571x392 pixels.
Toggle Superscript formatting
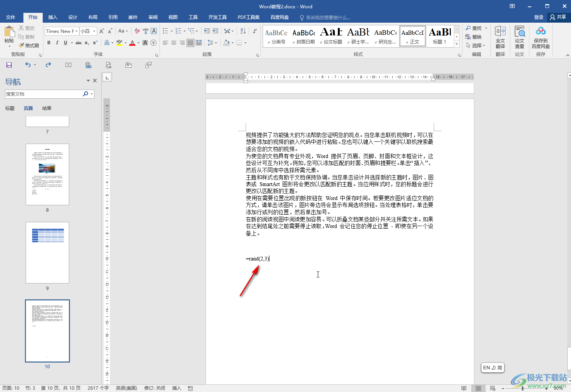point(95,43)
